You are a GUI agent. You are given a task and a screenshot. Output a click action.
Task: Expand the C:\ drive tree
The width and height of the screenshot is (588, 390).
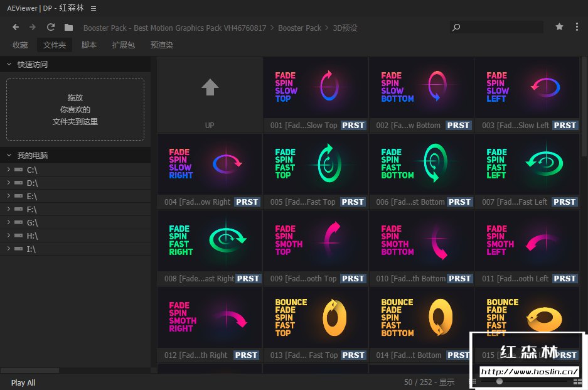(x=9, y=170)
